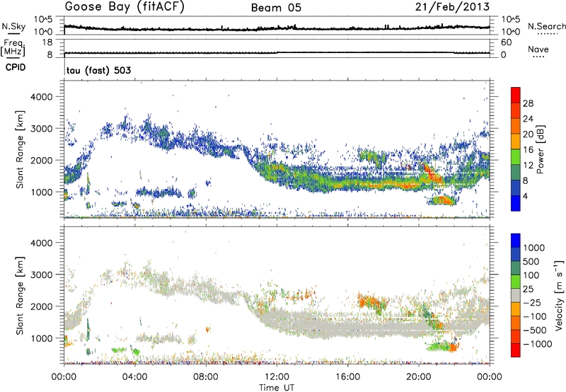Click the 16:00 time tick label
The height and width of the screenshot is (392, 566).
(347, 377)
